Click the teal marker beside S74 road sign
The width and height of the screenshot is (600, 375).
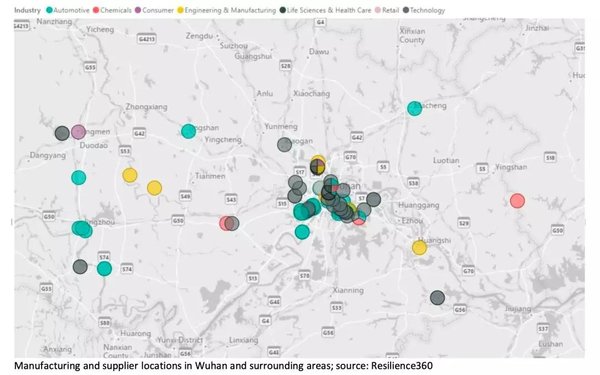(x=104, y=269)
